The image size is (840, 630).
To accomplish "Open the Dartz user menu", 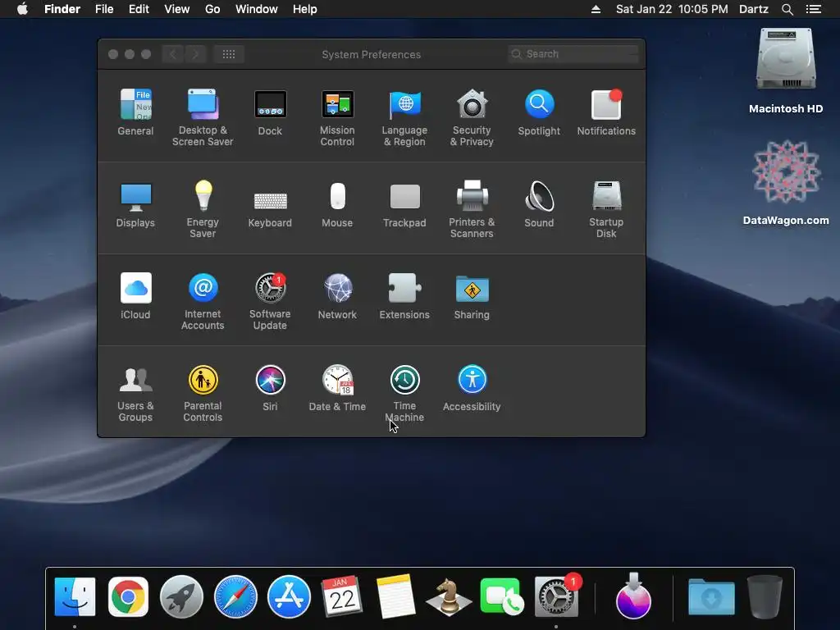I will tap(754, 9).
